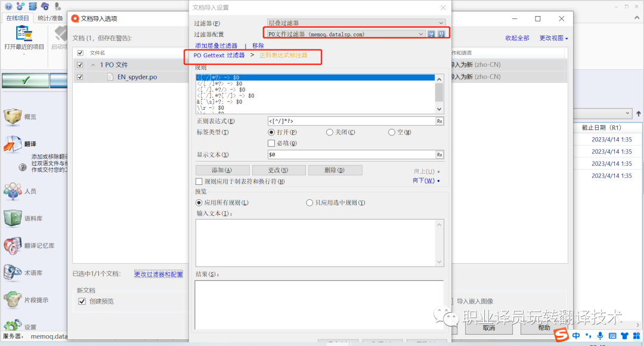The width and height of the screenshot is (644, 346).
Task: Open the IME skin shirt icon
Action: click(x=625, y=336)
